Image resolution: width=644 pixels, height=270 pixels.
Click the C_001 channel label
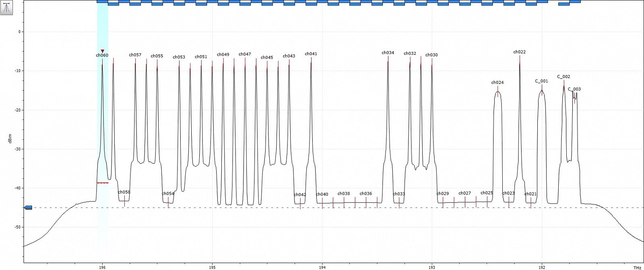(541, 81)
